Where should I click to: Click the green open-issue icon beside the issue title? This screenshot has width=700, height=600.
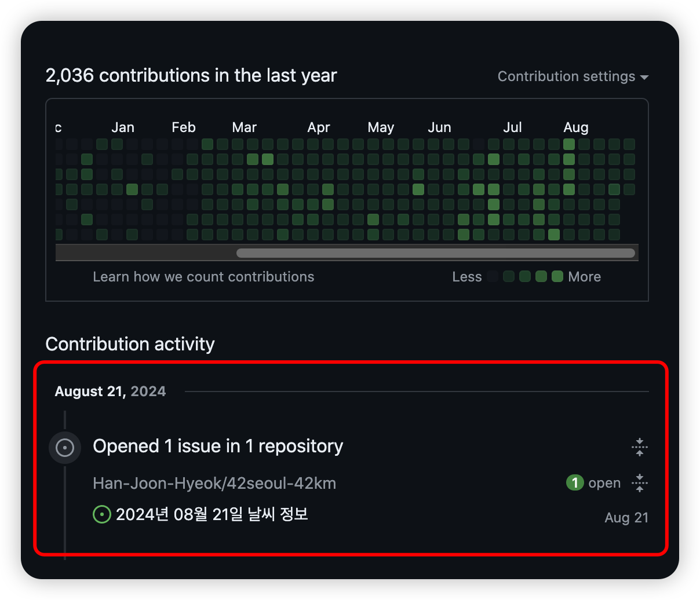point(102,514)
